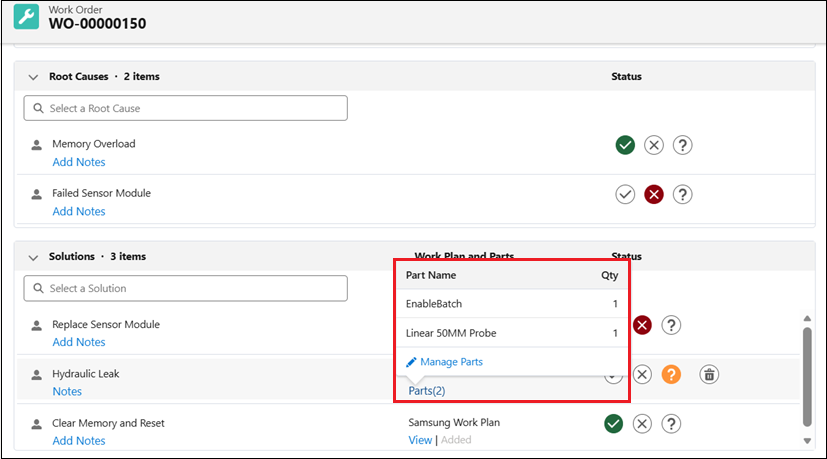Click the person icon beside Clear Memory and Reset
The height and width of the screenshot is (459, 827).
pyautogui.click(x=36, y=424)
